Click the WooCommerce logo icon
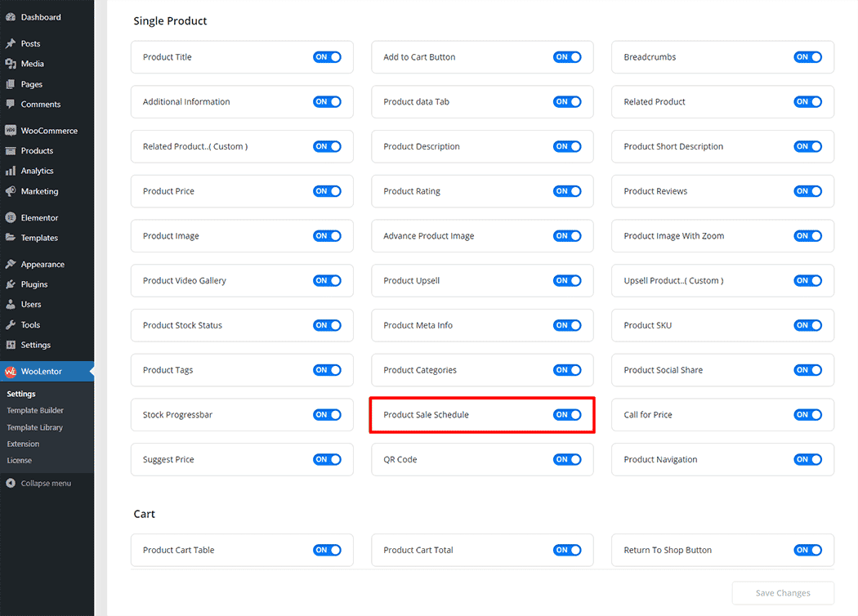 click(10, 131)
